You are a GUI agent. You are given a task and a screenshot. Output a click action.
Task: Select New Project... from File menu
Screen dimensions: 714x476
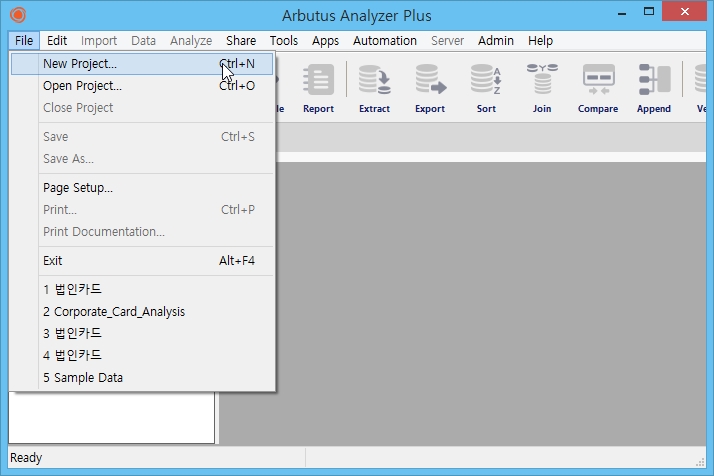(x=142, y=64)
